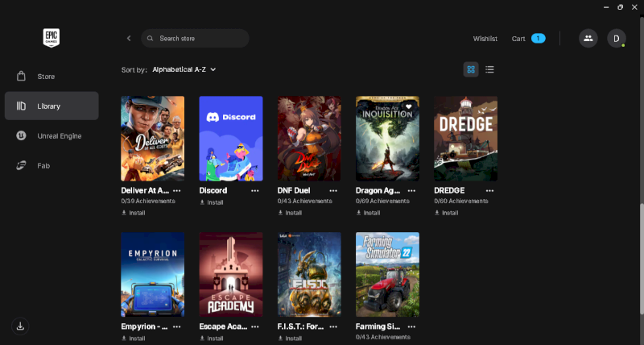Click the DREDGE title text
644x345 pixels.
tap(449, 190)
